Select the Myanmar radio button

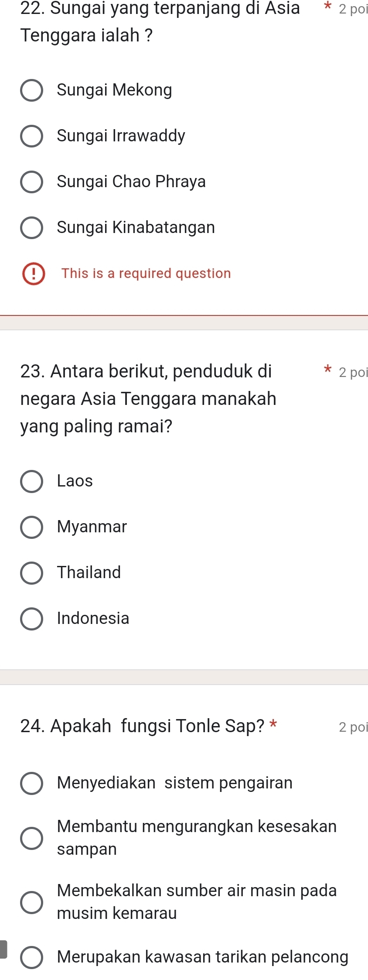pyautogui.click(x=32, y=527)
